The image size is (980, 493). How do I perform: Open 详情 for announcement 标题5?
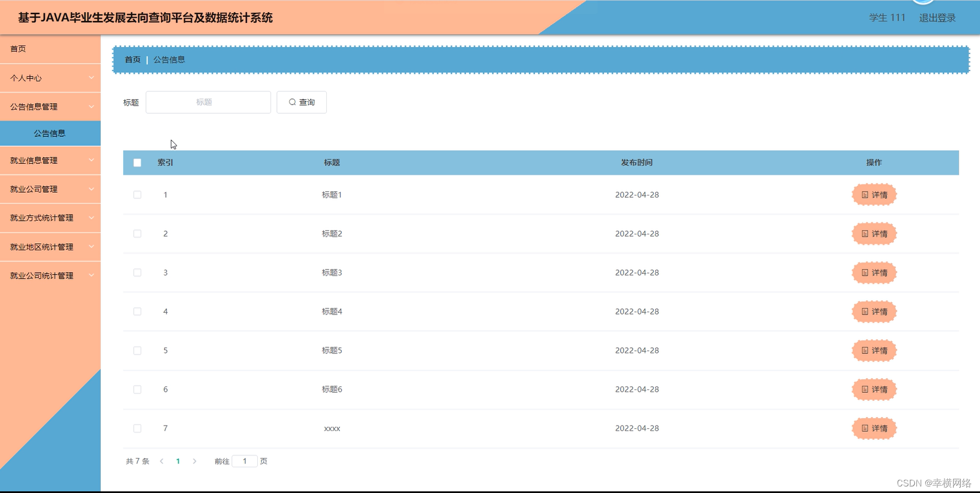pyautogui.click(x=873, y=351)
